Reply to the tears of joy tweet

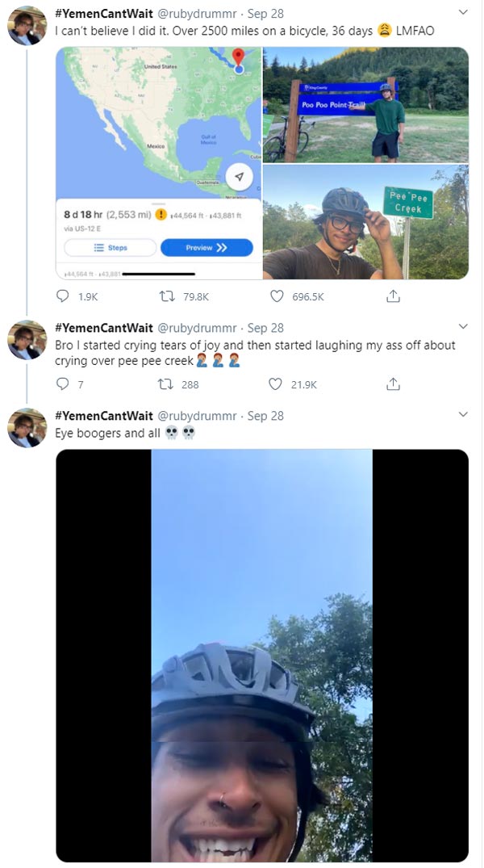[63, 384]
